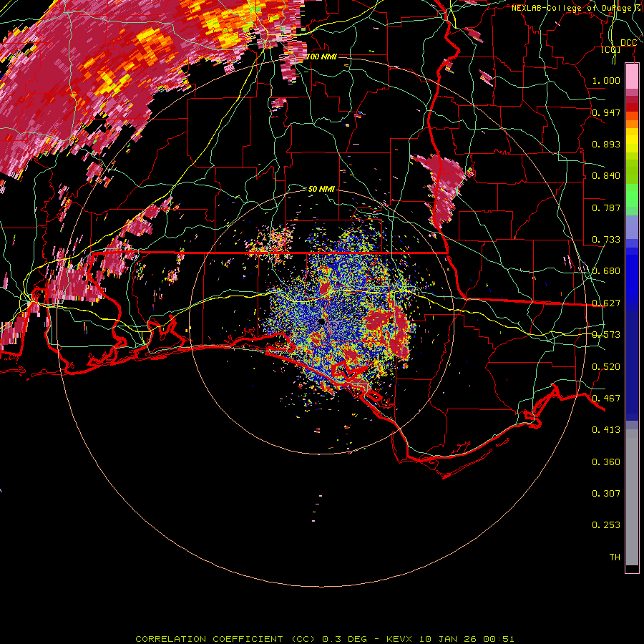Select the 0.307 scale value
The width and height of the screenshot is (644, 644).
click(x=606, y=494)
